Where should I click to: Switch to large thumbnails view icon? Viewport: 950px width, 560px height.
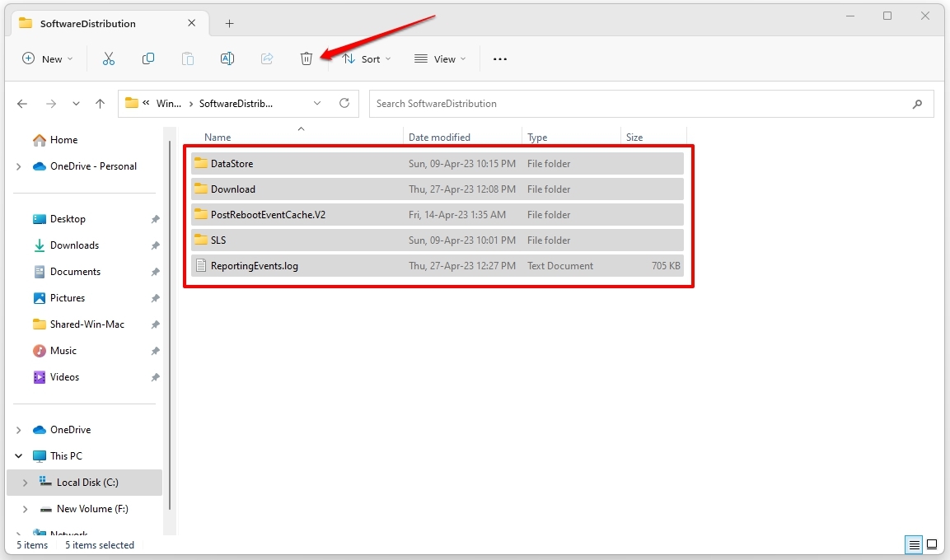933,545
